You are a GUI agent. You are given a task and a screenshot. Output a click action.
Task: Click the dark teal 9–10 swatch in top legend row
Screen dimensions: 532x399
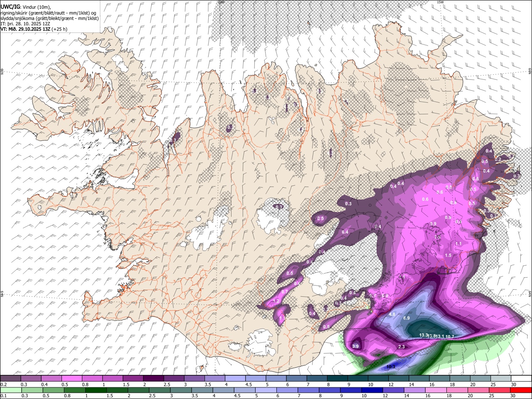coord(358,379)
